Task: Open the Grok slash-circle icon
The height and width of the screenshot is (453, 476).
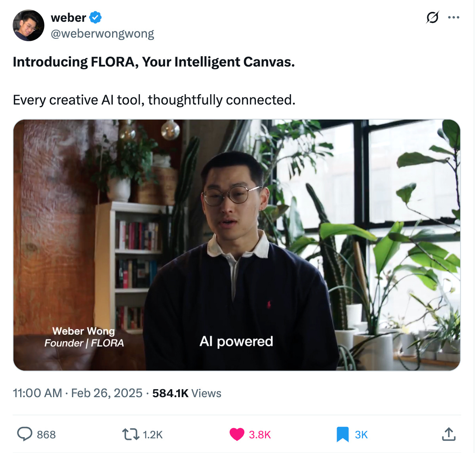Action: click(432, 17)
